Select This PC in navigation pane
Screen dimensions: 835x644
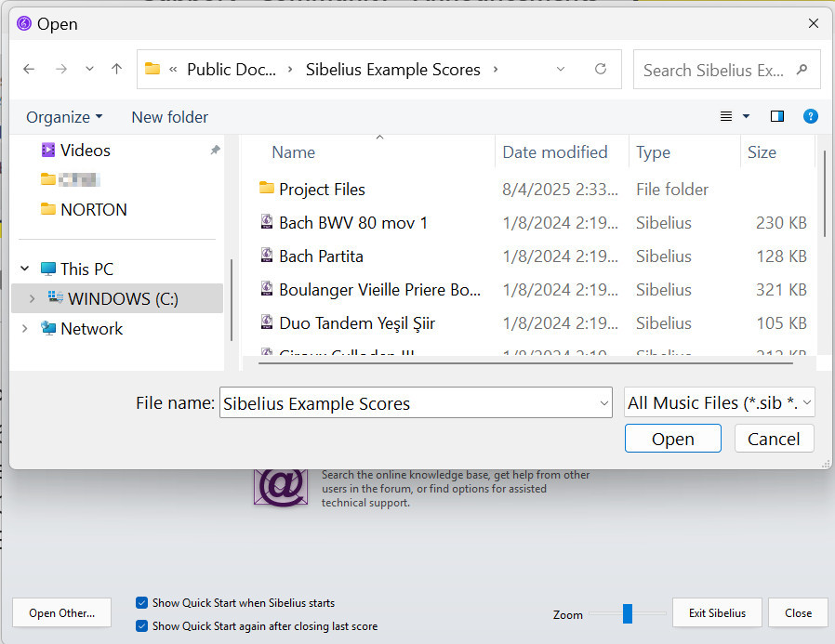pos(86,269)
